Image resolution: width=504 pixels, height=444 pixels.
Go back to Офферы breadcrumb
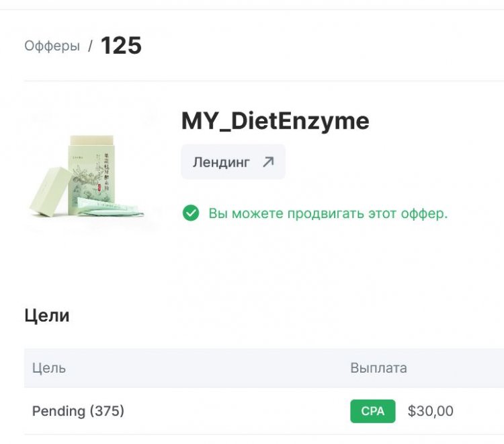pos(52,46)
